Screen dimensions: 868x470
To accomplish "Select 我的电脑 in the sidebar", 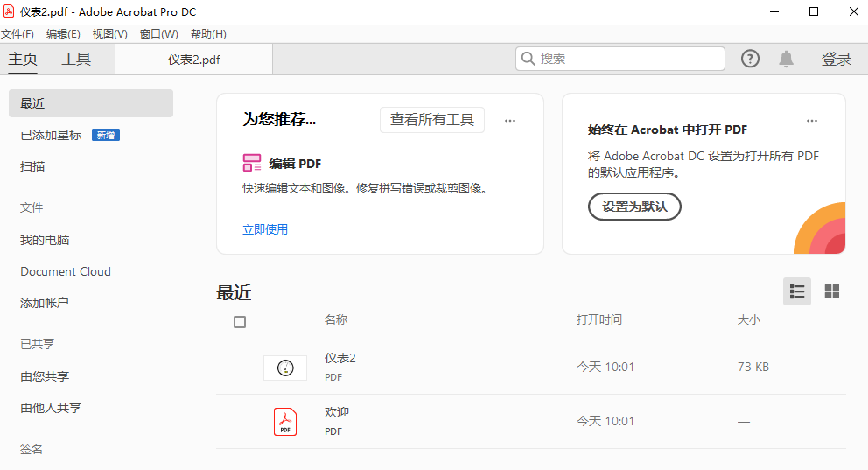I will pyautogui.click(x=45, y=240).
